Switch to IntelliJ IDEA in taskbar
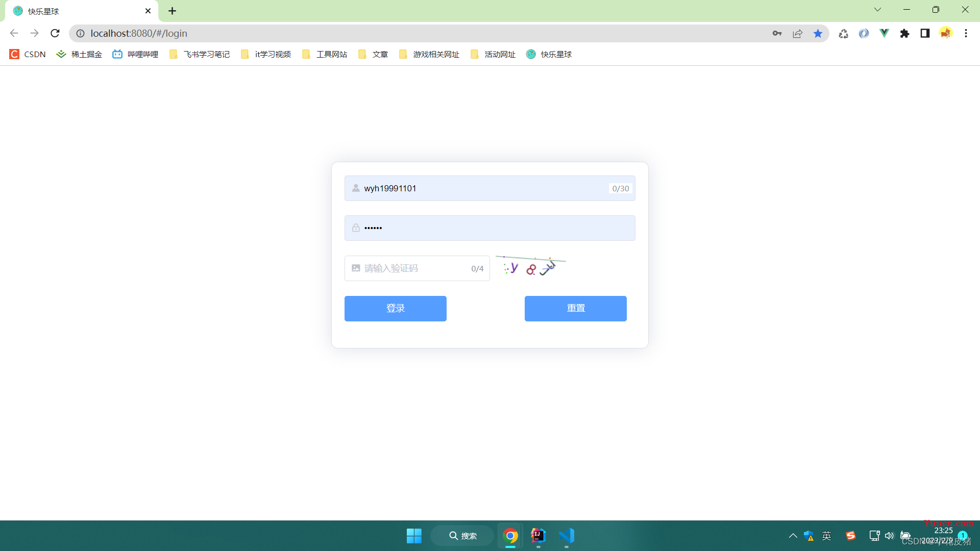This screenshot has height=551, width=980. click(x=538, y=536)
